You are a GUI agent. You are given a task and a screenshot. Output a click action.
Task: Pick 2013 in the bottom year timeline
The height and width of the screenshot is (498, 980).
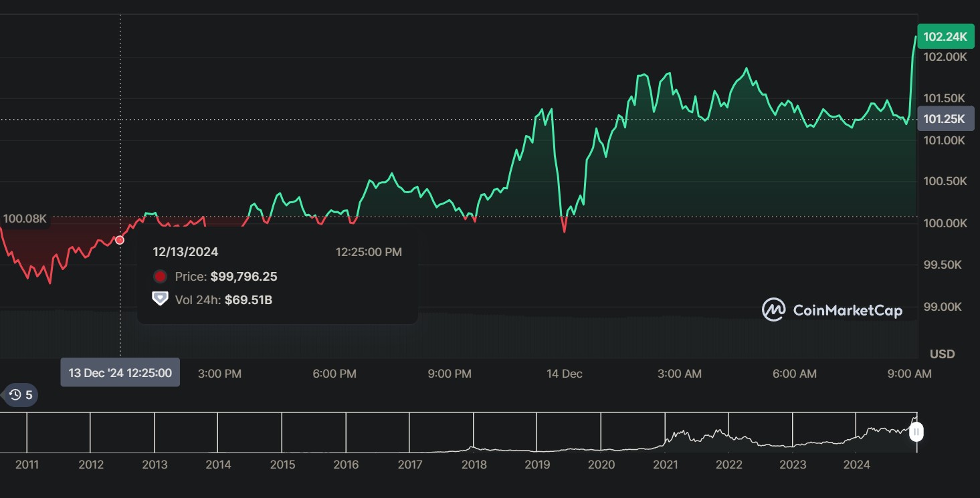(155, 465)
